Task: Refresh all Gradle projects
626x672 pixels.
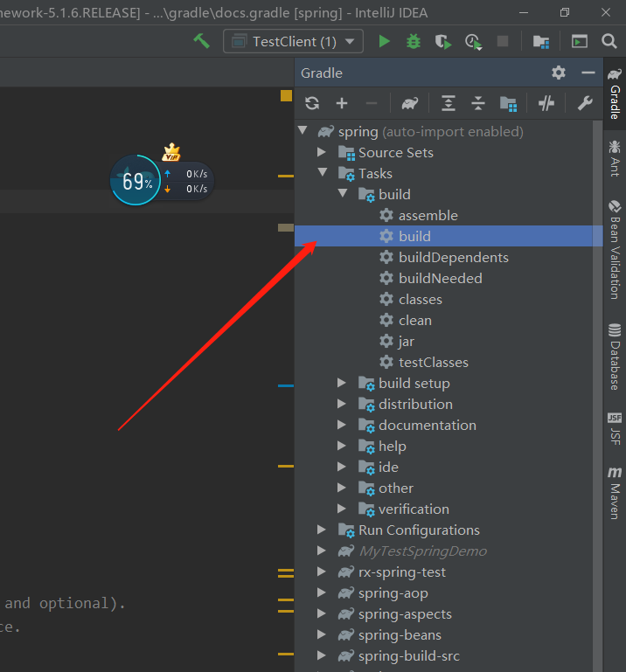Action: (312, 103)
